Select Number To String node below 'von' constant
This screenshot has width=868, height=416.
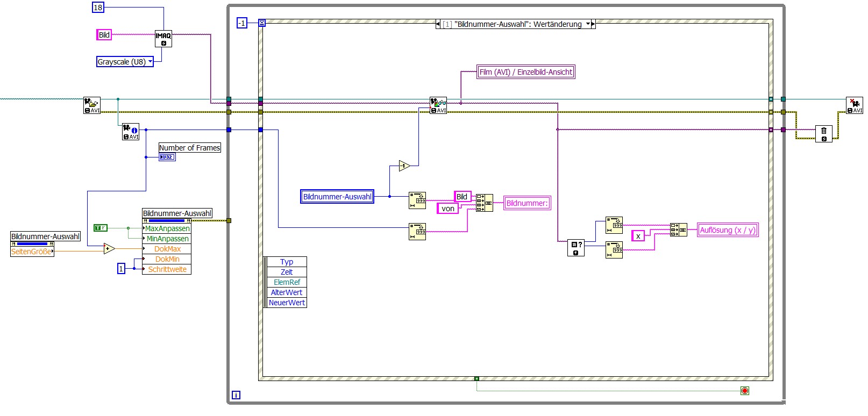pyautogui.click(x=417, y=232)
